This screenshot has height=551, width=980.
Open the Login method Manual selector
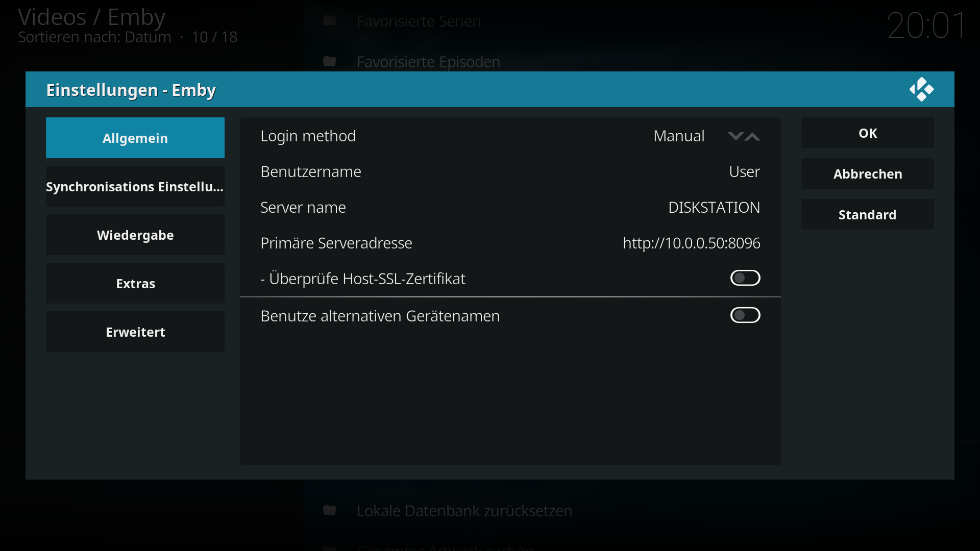click(x=510, y=136)
